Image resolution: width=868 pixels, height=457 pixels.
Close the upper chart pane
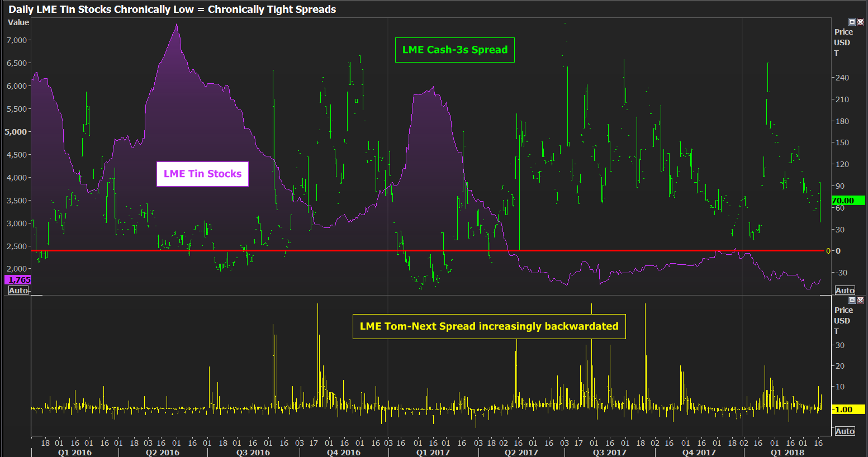click(860, 22)
